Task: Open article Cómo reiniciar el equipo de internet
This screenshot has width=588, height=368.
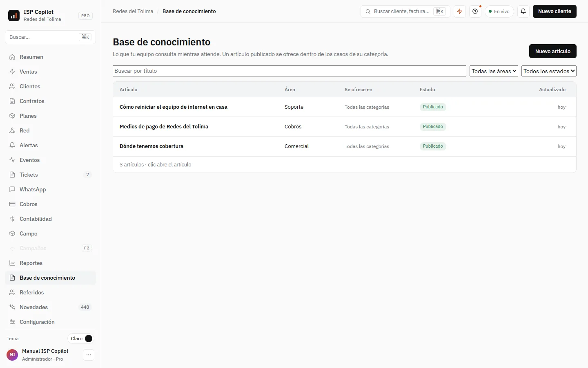Action: (174, 107)
